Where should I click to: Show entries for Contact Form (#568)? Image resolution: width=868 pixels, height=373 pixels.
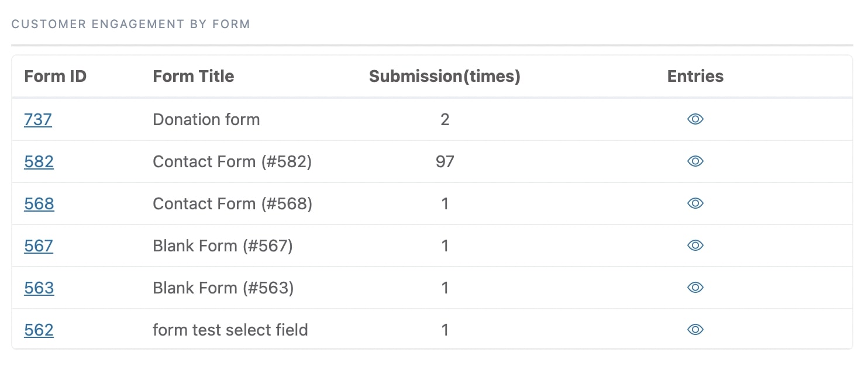pyautogui.click(x=695, y=203)
